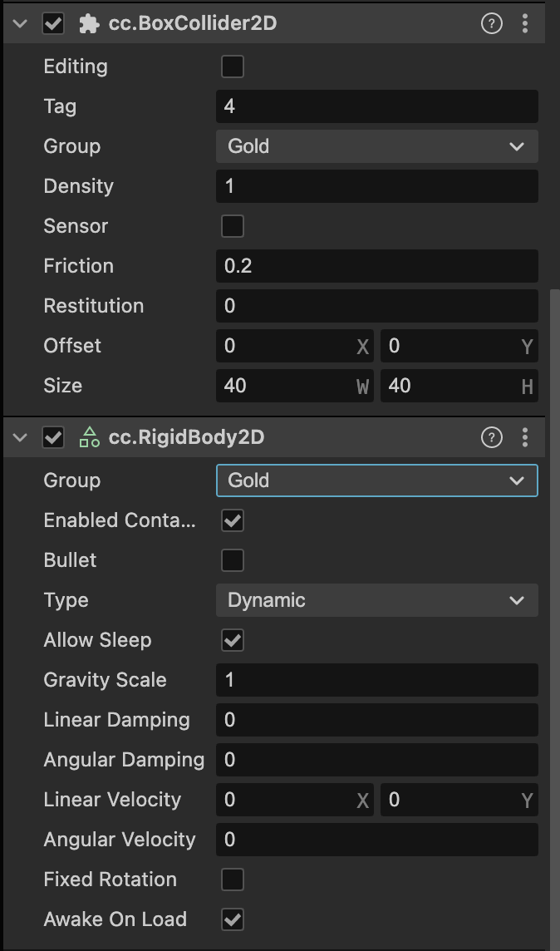Collapse the cc.RigidBody2D section

point(21,436)
